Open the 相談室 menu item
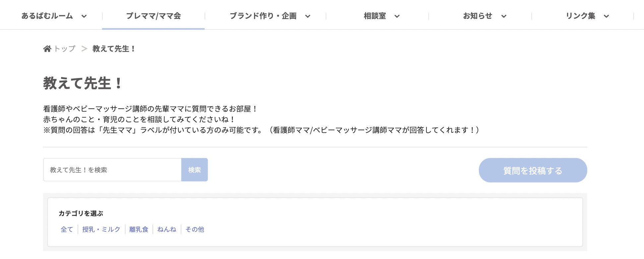 tap(375, 16)
